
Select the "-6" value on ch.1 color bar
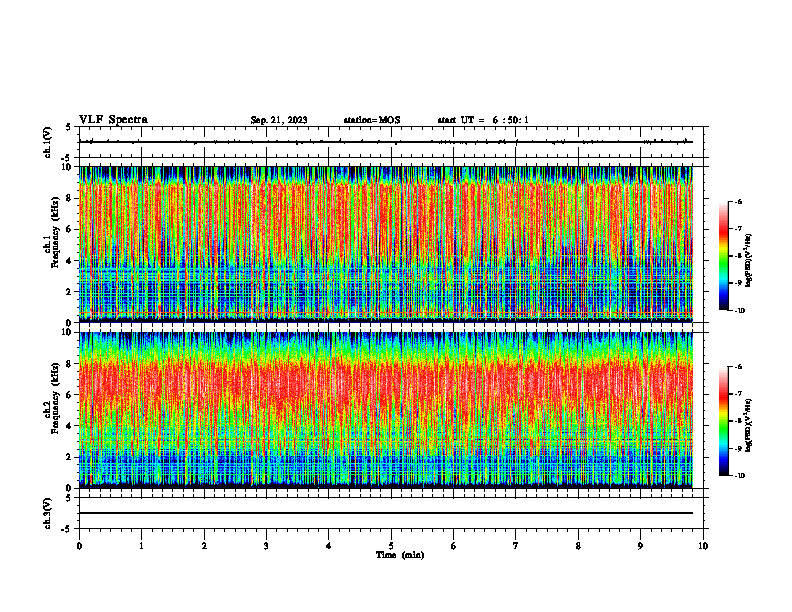[x=738, y=202]
